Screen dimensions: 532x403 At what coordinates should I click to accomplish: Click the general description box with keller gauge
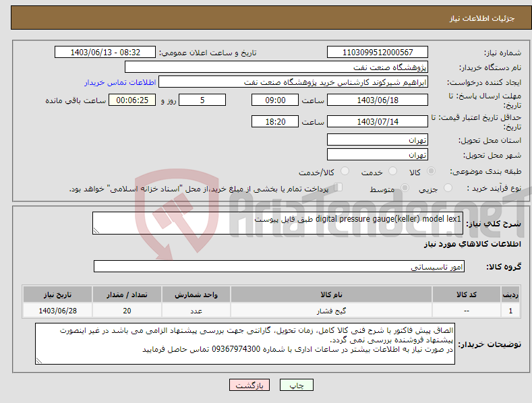(278, 223)
